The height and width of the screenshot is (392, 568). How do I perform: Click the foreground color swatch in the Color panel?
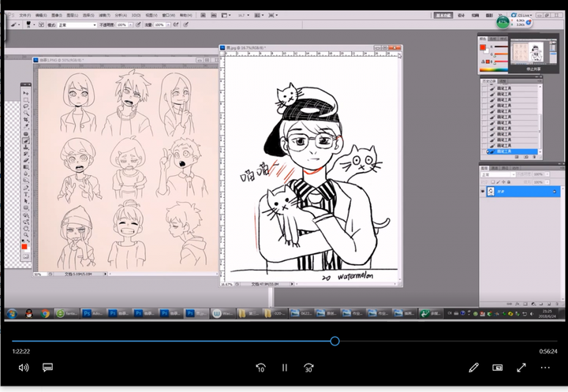(x=483, y=47)
